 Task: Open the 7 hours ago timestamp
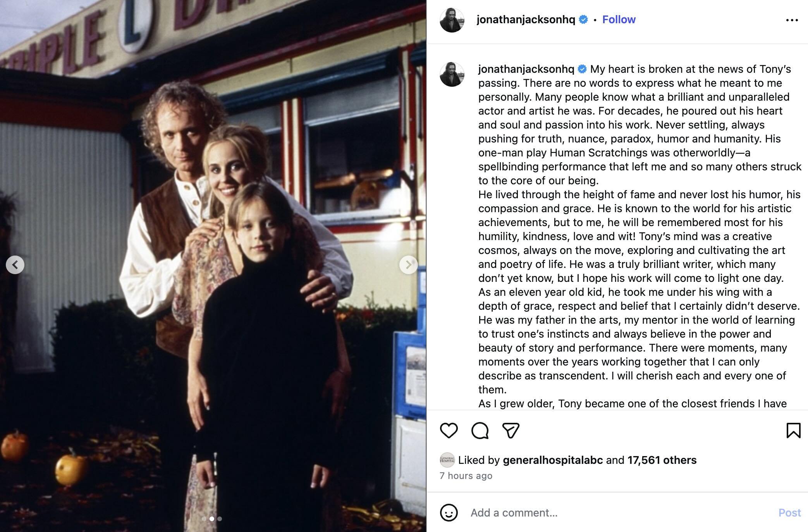pos(466,476)
